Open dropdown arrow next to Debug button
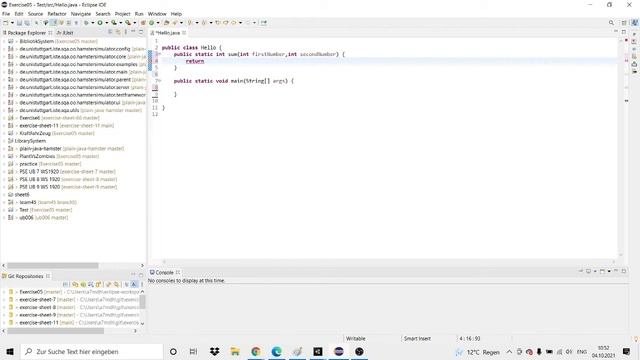 pyautogui.click(x=93, y=23)
